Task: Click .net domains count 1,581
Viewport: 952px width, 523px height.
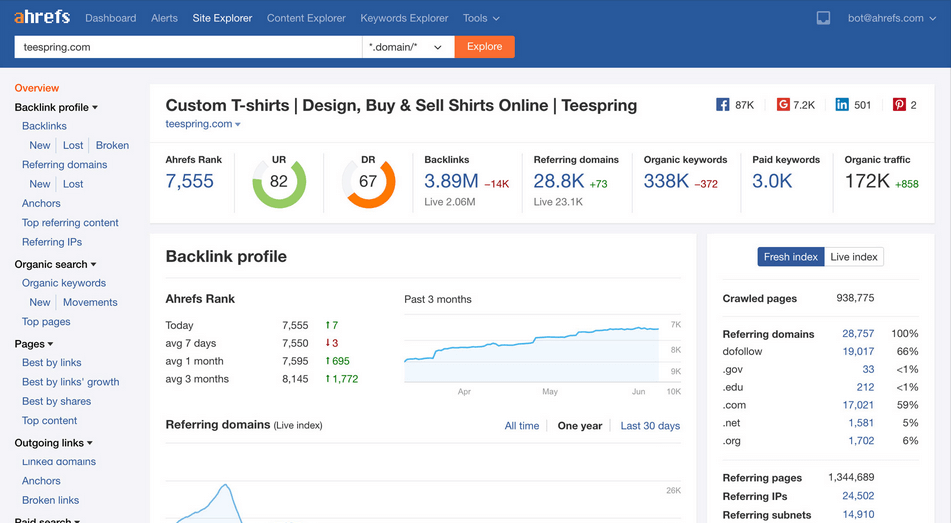Action: pos(861,423)
